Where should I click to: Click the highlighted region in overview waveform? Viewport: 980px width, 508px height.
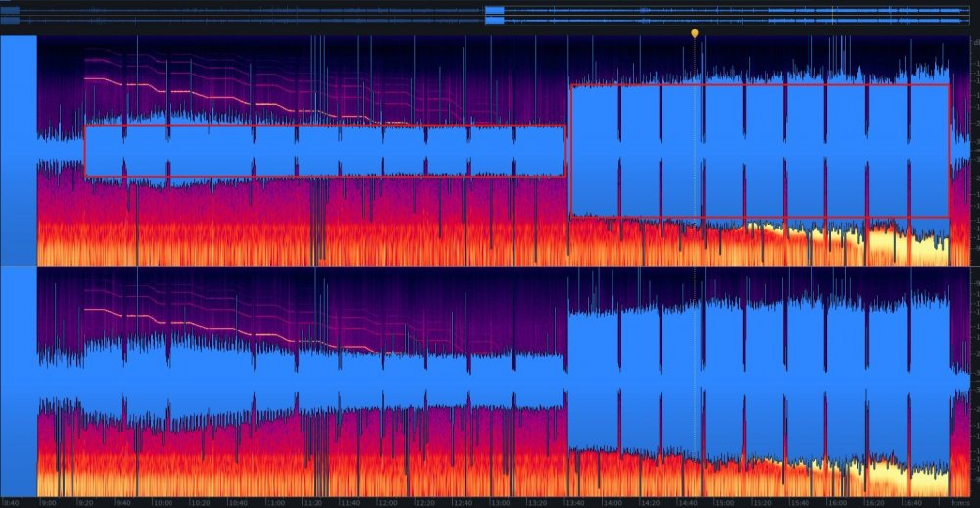point(494,15)
